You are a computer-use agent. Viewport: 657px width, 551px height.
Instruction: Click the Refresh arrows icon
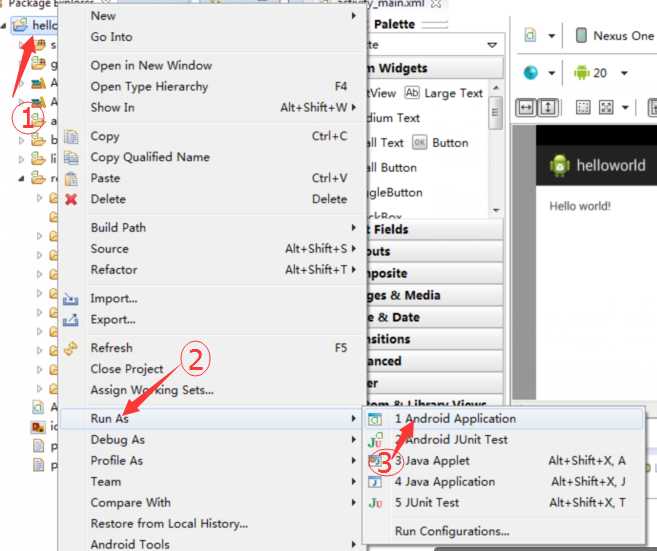click(71, 349)
